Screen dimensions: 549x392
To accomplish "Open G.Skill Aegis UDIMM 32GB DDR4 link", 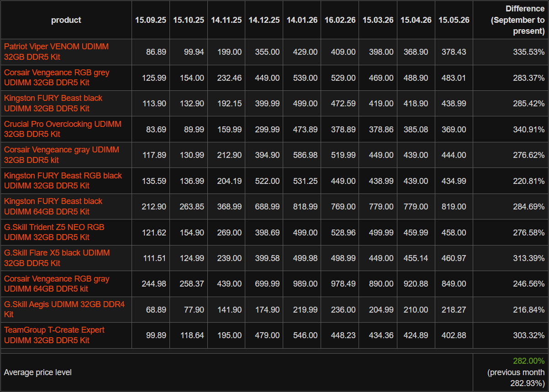I will point(64,309).
